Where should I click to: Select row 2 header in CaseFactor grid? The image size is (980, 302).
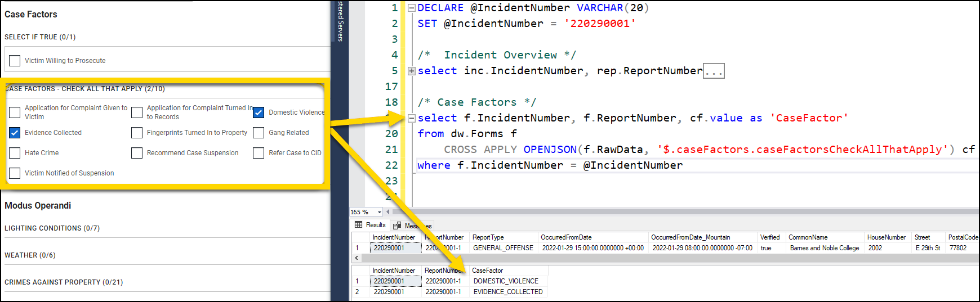360,292
